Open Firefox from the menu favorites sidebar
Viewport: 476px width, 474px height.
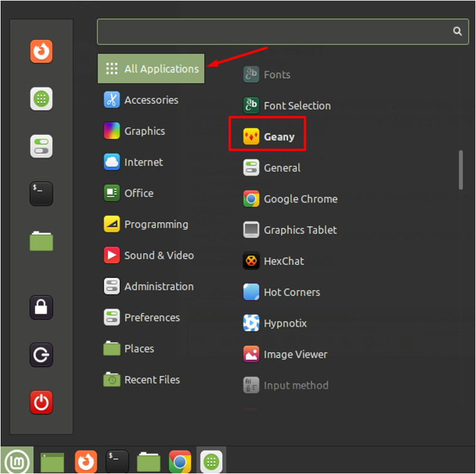pos(41,51)
